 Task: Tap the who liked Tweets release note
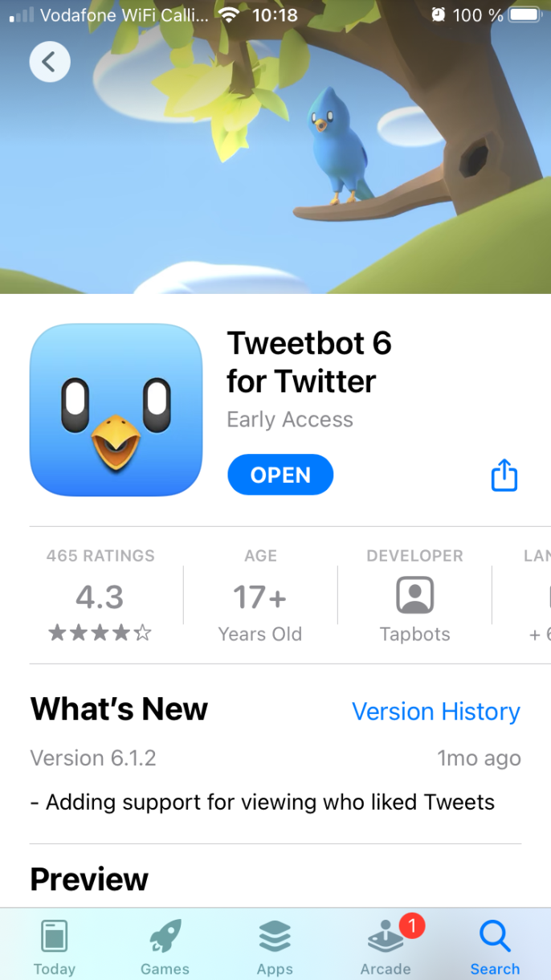tap(263, 802)
